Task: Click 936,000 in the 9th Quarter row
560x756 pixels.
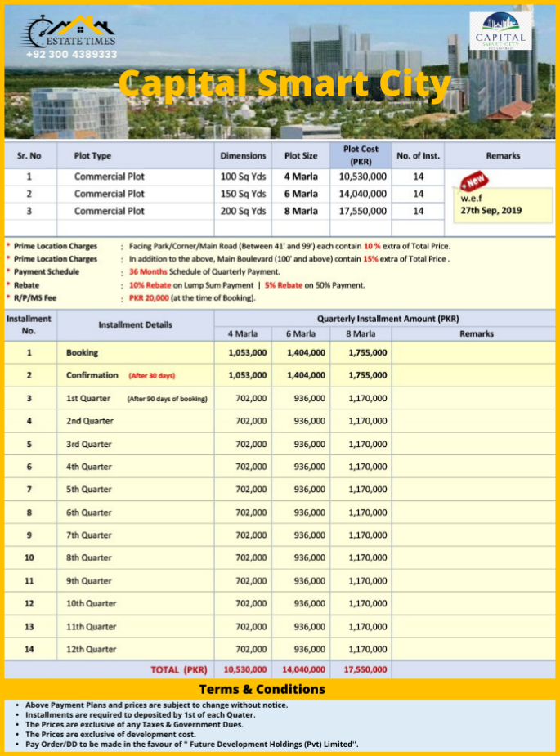Action: (310, 581)
